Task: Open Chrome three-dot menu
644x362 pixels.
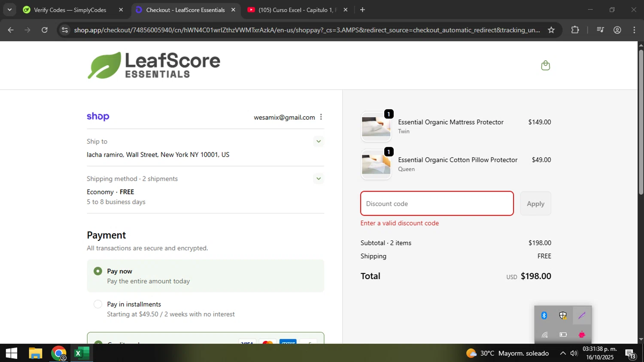Action: (634, 30)
